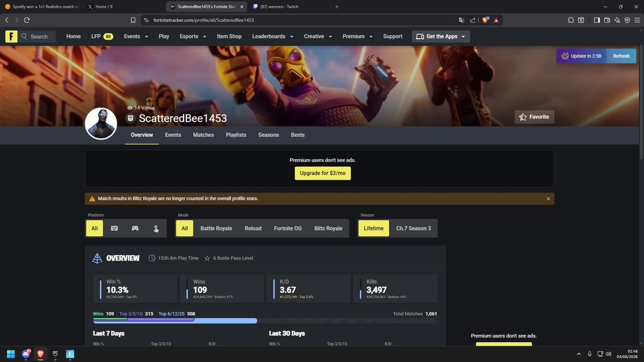Filter stats by Reload mode
Screen dimensions: 644x362
click(x=253, y=228)
